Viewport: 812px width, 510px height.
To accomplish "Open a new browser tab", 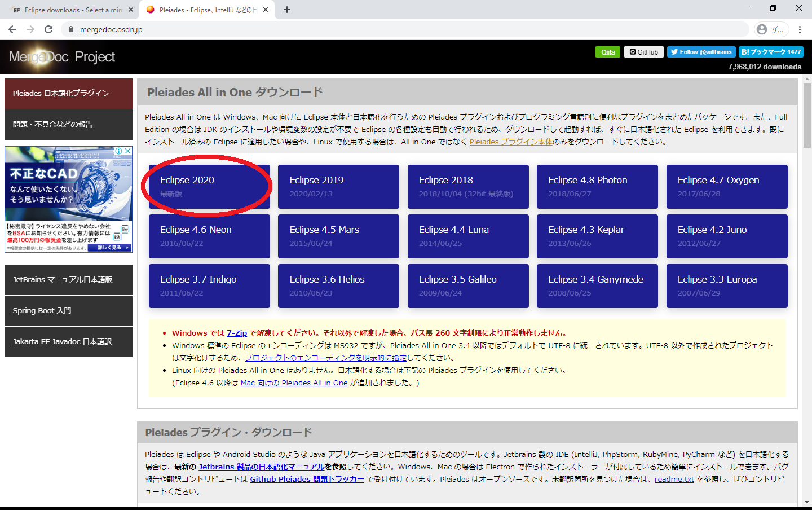I will tap(287, 10).
